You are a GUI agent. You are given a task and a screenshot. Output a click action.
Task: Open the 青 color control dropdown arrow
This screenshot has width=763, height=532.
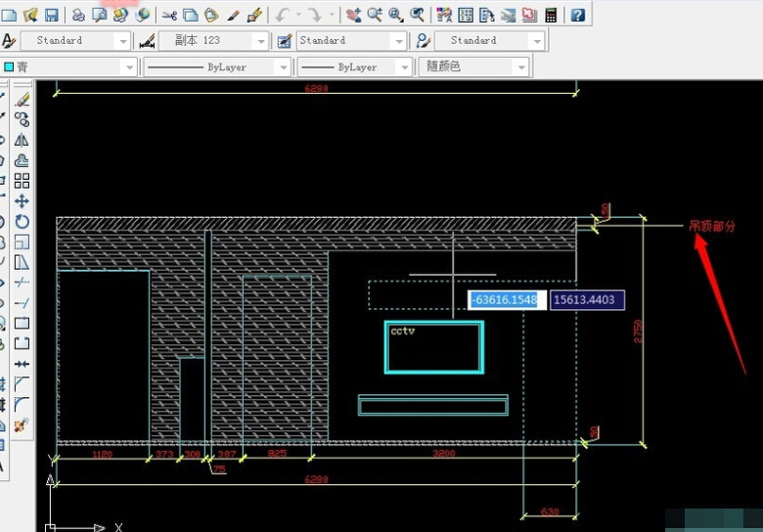coord(129,67)
